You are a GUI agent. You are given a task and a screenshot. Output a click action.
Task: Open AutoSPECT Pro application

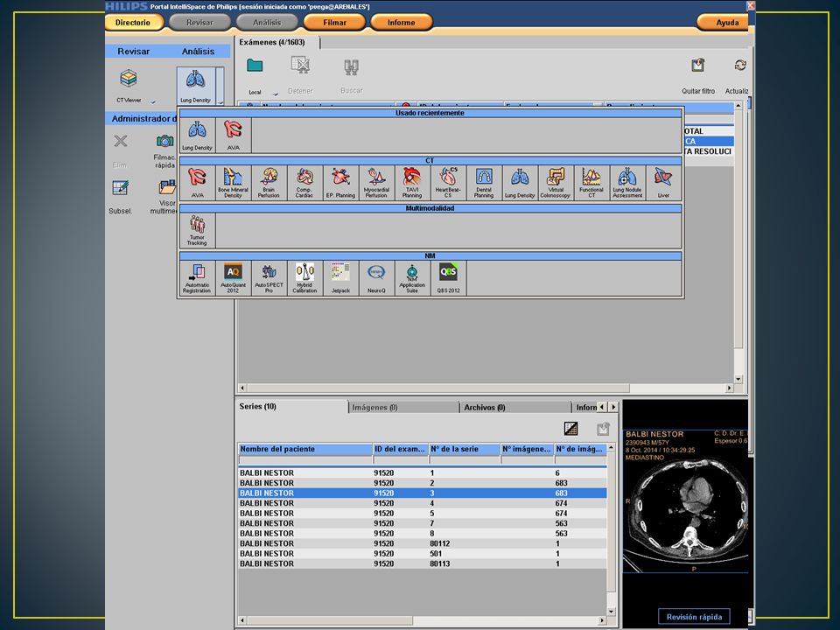click(269, 278)
